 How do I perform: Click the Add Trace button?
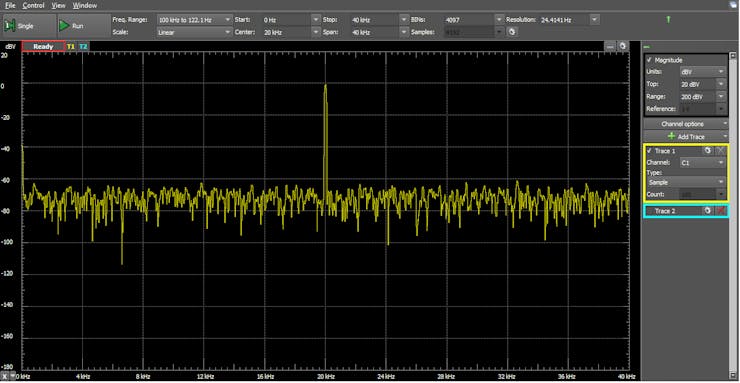coord(686,136)
